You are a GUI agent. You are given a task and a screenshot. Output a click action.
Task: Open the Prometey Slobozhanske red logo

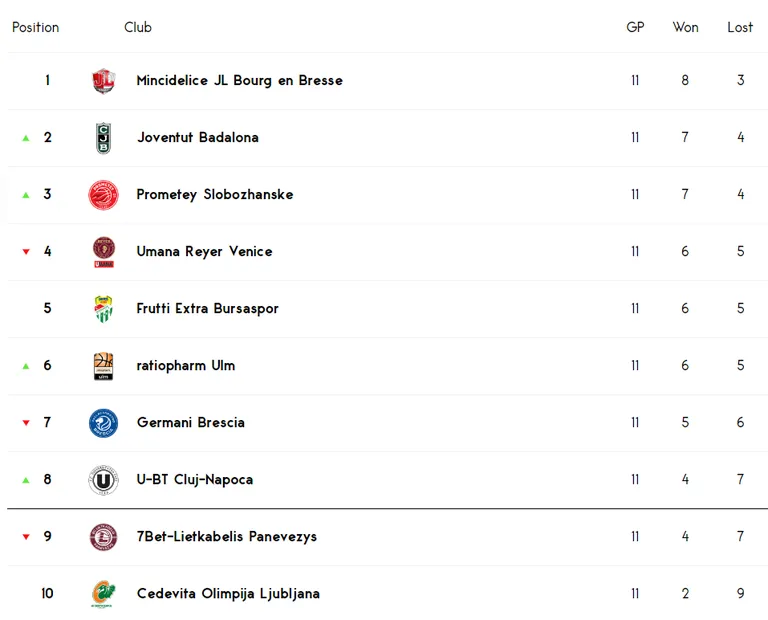click(103, 195)
